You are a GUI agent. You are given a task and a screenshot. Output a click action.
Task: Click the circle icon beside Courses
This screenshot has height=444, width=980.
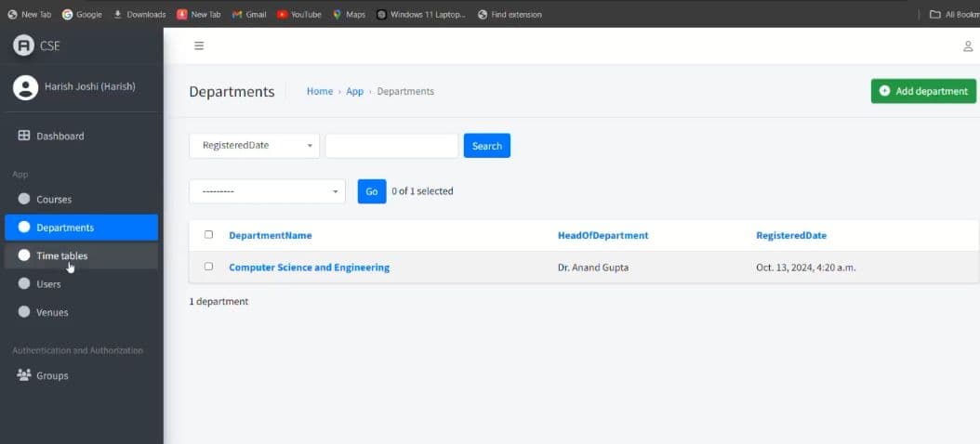[x=24, y=199]
